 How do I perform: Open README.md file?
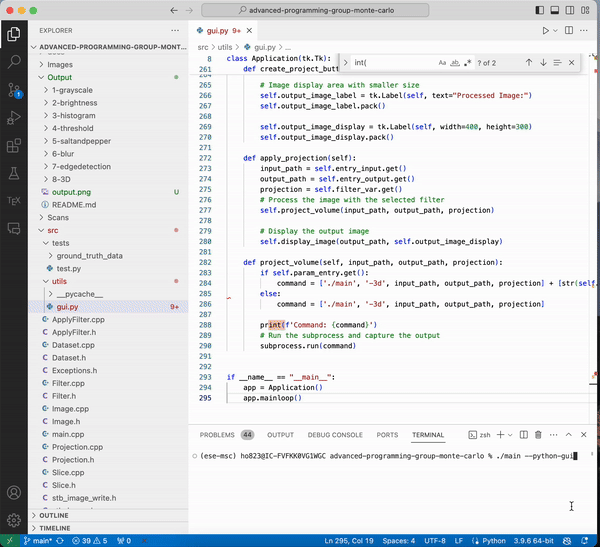coord(74,205)
